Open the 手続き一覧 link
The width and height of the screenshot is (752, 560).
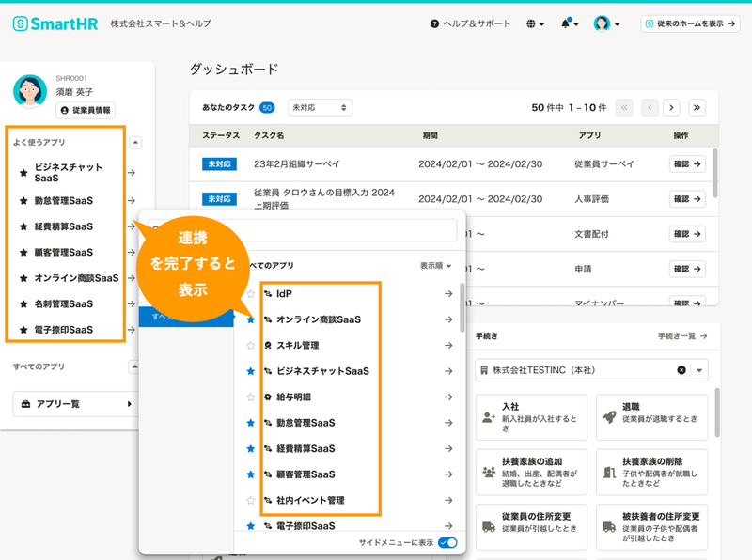(682, 336)
